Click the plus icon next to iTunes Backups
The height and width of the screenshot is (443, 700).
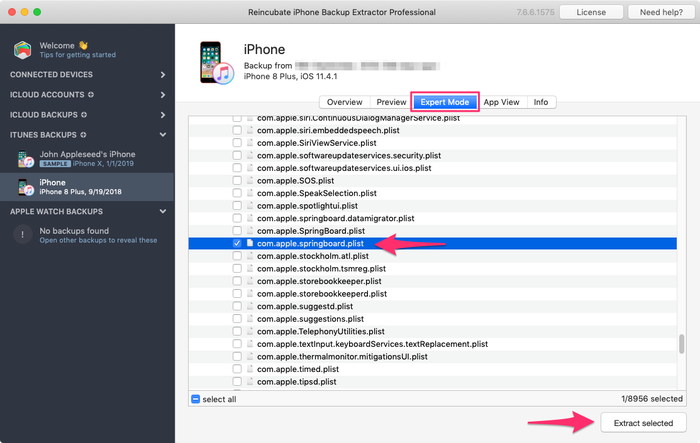(83, 135)
